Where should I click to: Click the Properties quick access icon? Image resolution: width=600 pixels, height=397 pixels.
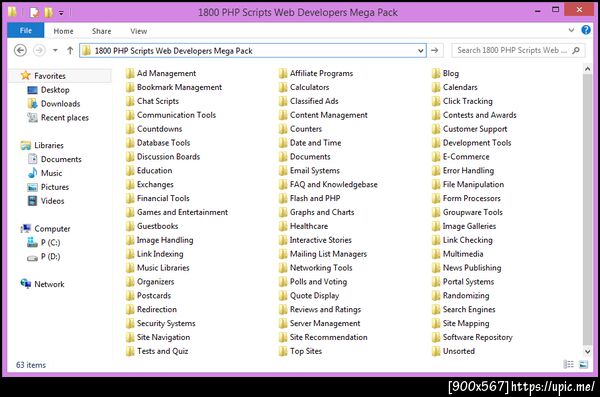click(34, 13)
